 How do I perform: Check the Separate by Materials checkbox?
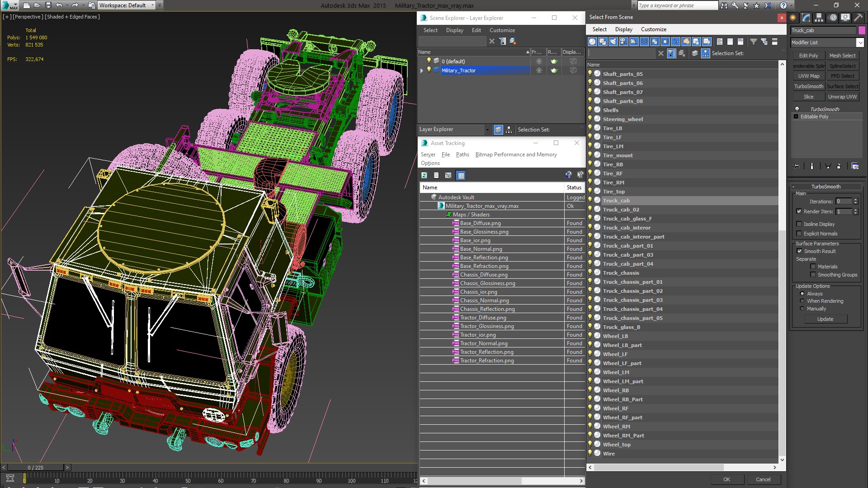pos(813,267)
